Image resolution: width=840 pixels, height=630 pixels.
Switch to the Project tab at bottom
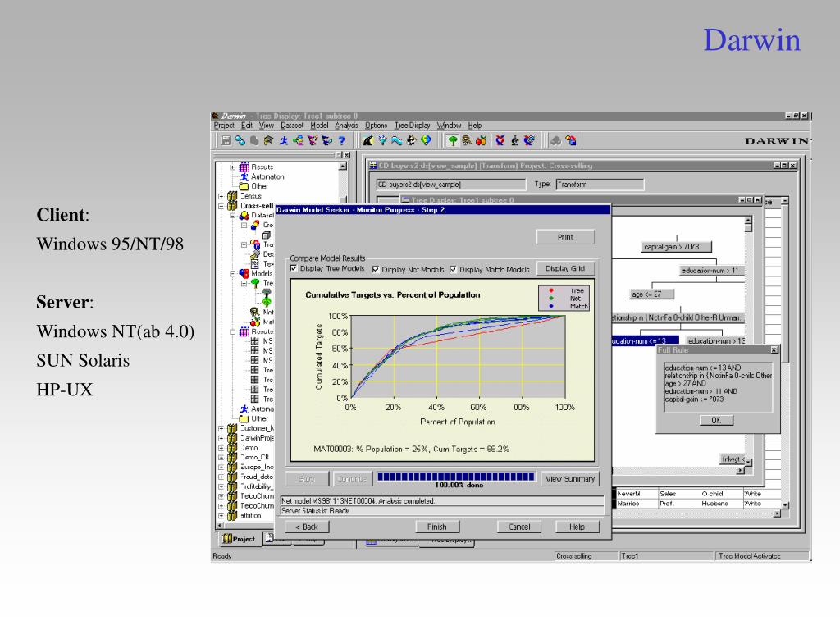[x=240, y=539]
